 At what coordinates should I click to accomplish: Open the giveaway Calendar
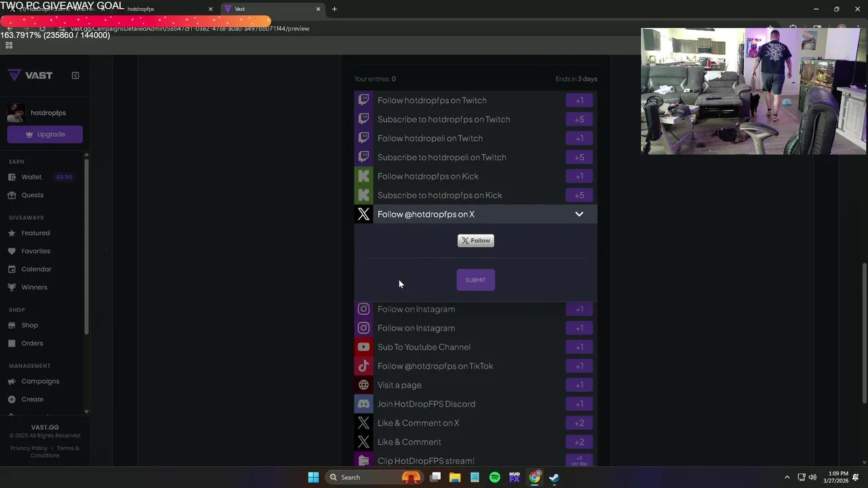(36, 269)
